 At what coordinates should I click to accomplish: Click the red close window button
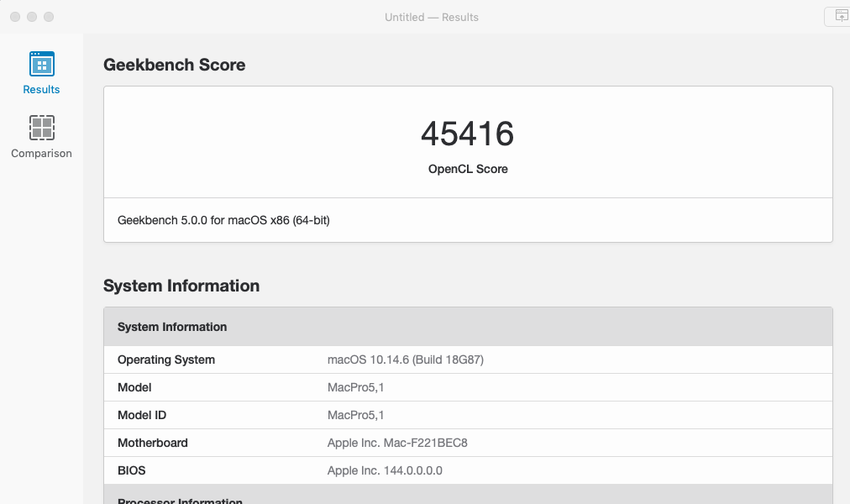coord(15,17)
